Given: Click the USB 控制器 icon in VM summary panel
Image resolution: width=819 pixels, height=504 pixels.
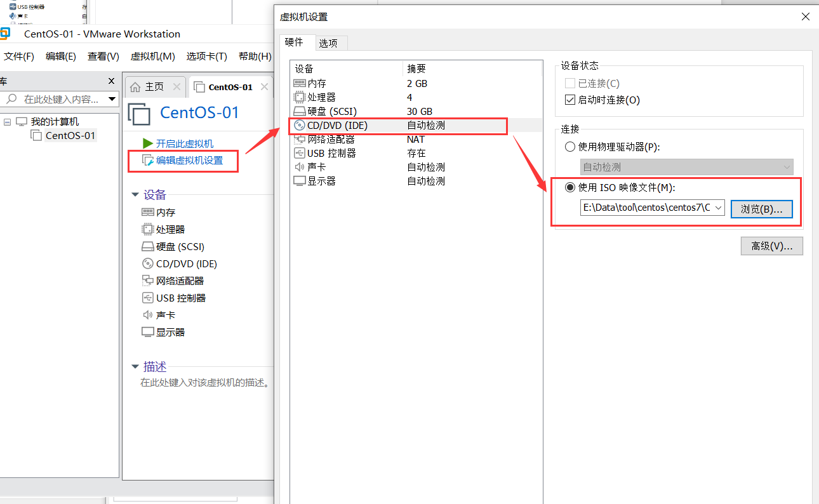Looking at the screenshot, I should coord(148,298).
